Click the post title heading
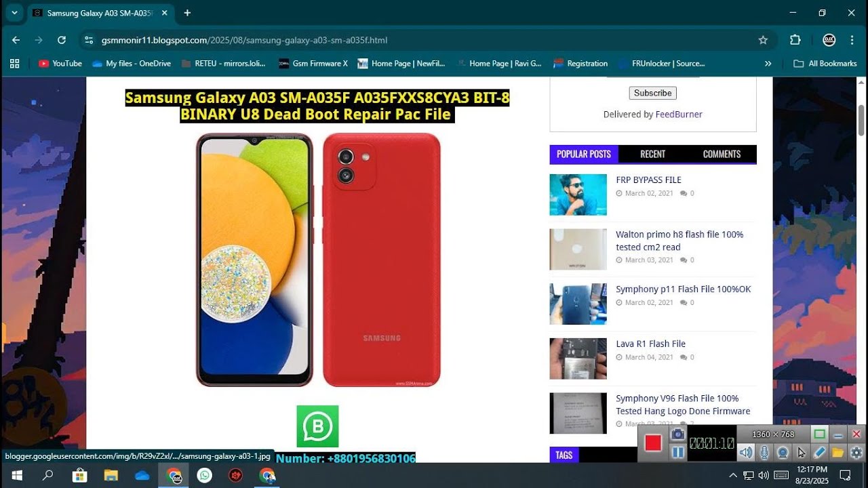 pyautogui.click(x=317, y=106)
